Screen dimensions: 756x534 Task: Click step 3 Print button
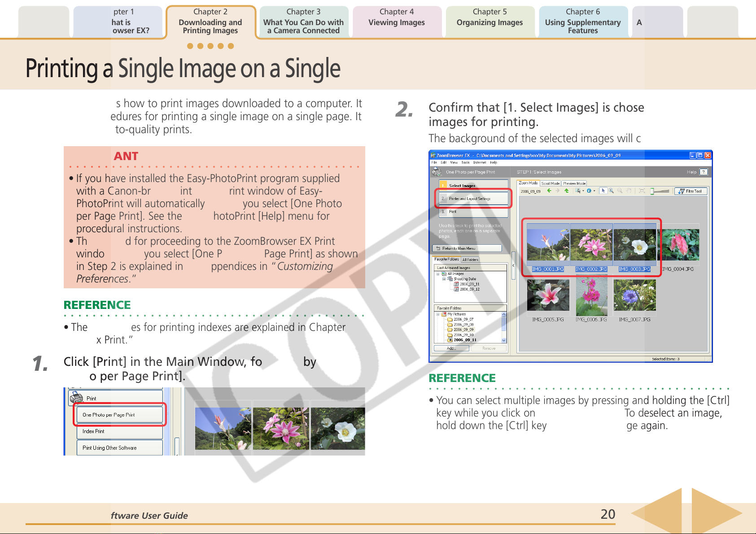[x=473, y=211]
